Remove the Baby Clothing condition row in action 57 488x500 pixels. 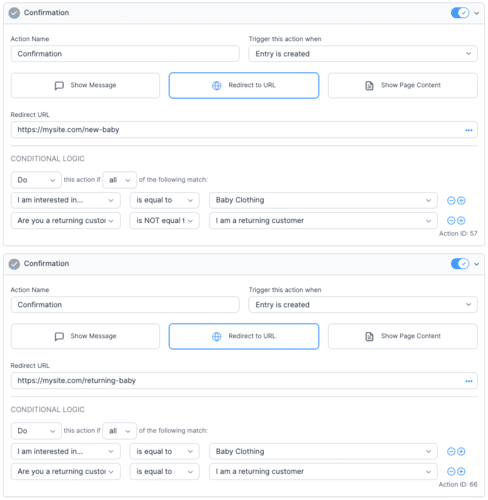[x=451, y=201]
